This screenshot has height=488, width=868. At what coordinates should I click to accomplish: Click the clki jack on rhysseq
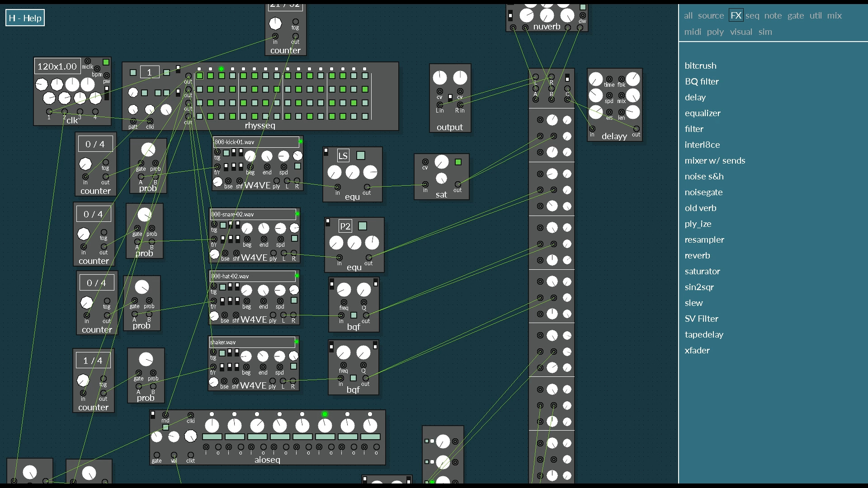[150, 121]
